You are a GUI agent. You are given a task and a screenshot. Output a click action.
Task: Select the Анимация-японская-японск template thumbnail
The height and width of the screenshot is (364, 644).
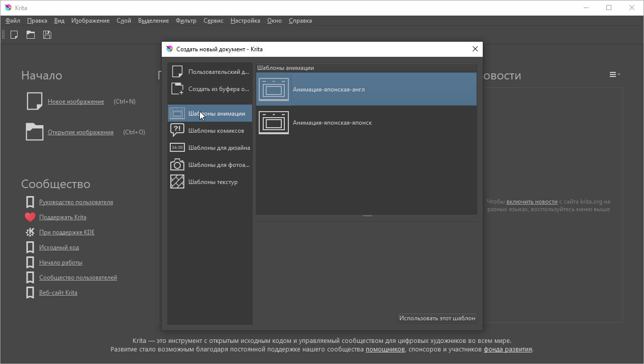[x=274, y=123]
